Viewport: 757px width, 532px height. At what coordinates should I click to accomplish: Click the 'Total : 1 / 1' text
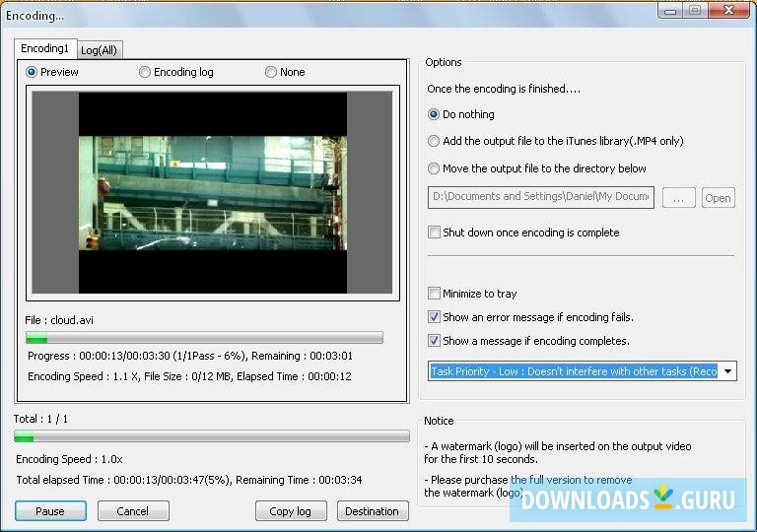41,419
